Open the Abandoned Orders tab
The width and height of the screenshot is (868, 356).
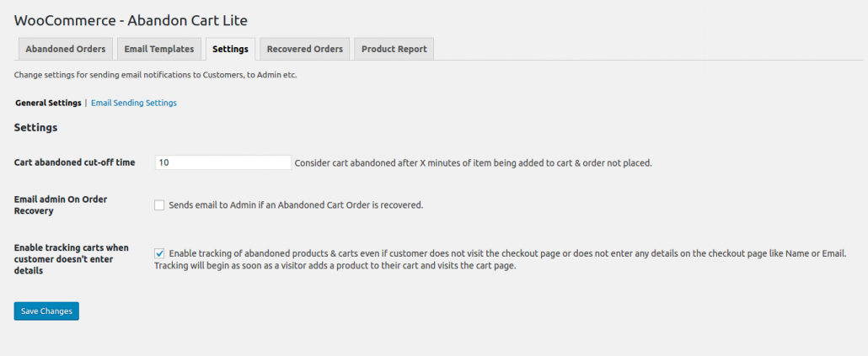66,49
